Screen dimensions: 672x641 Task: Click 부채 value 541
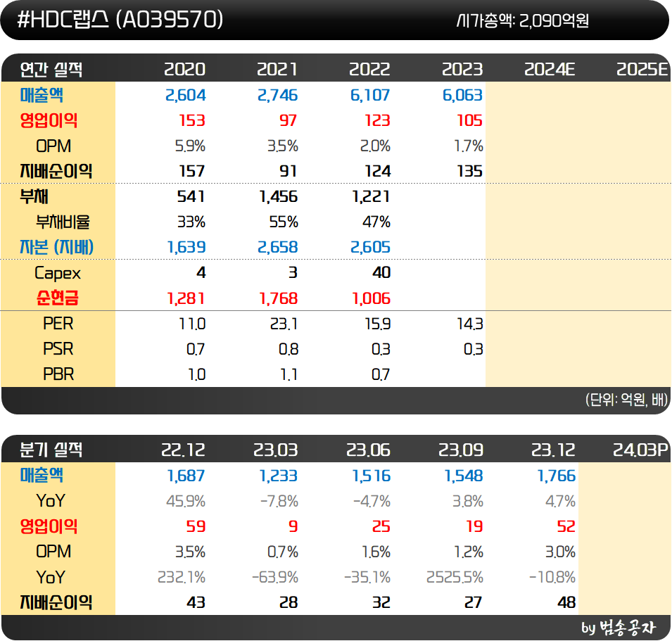coord(191,197)
